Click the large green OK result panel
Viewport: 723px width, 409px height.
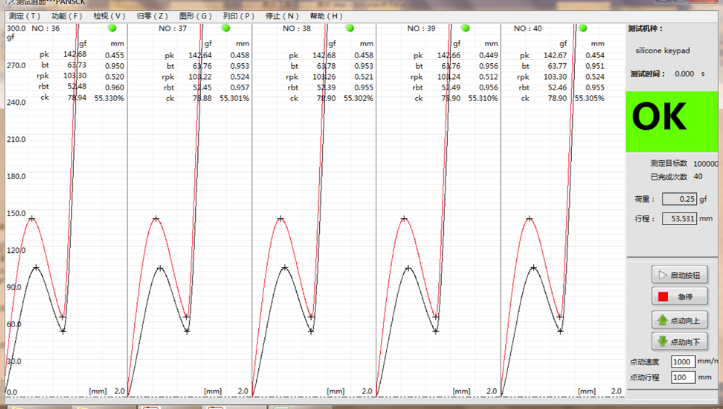(x=672, y=118)
